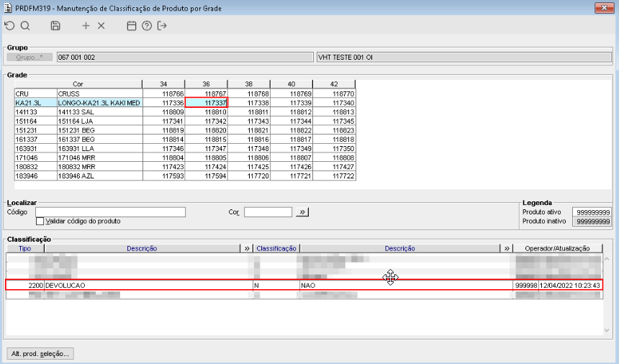Expand » before Operador/Atualização header
Screen dimensions: 619x364
[507, 248]
